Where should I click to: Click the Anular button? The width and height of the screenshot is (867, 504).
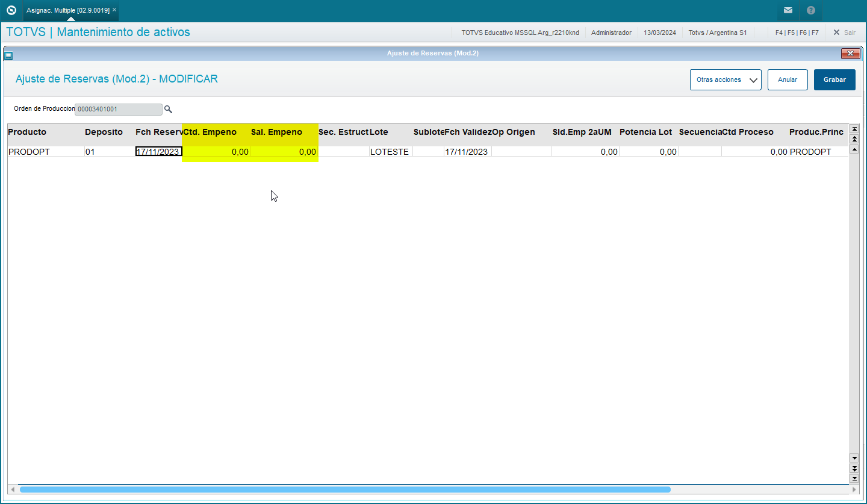[788, 79]
